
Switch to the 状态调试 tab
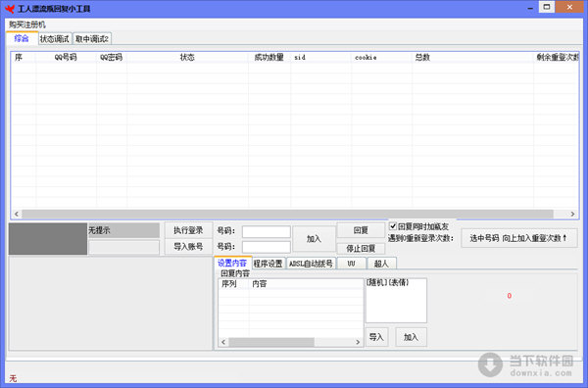click(55, 39)
